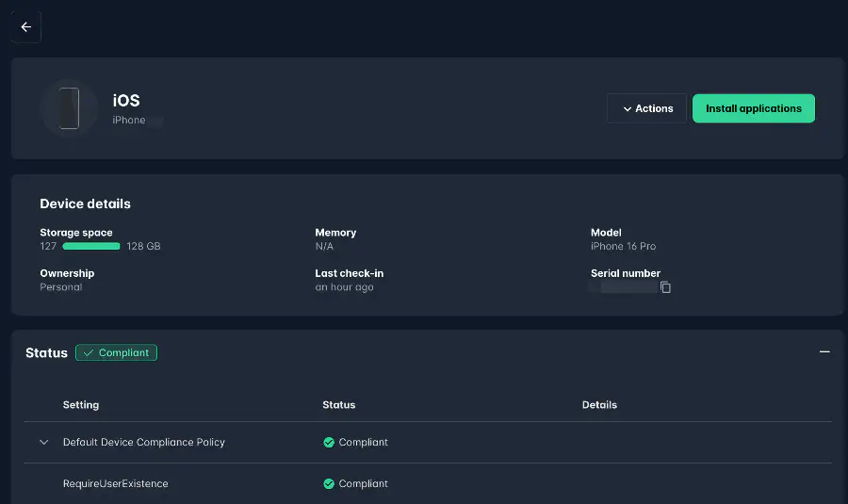Select the RequireUserExistence setting row
Viewport: 848px width, 504px height.
(x=116, y=484)
